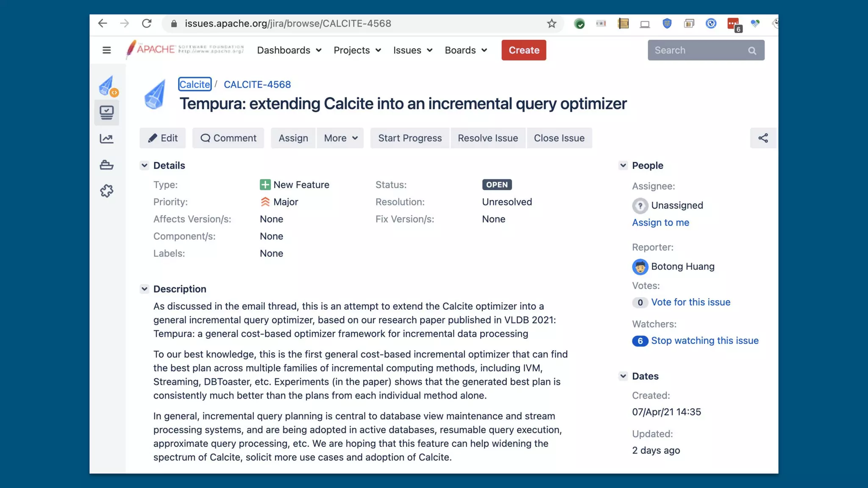This screenshot has height=488, width=868.
Task: Open the More dropdown
Action: coord(340,138)
